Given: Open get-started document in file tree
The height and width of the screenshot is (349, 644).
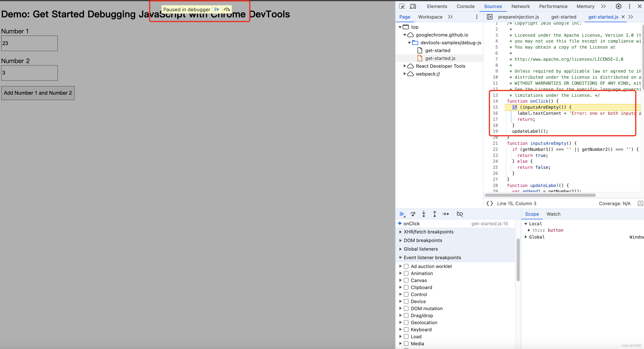Looking at the screenshot, I should pyautogui.click(x=437, y=51).
